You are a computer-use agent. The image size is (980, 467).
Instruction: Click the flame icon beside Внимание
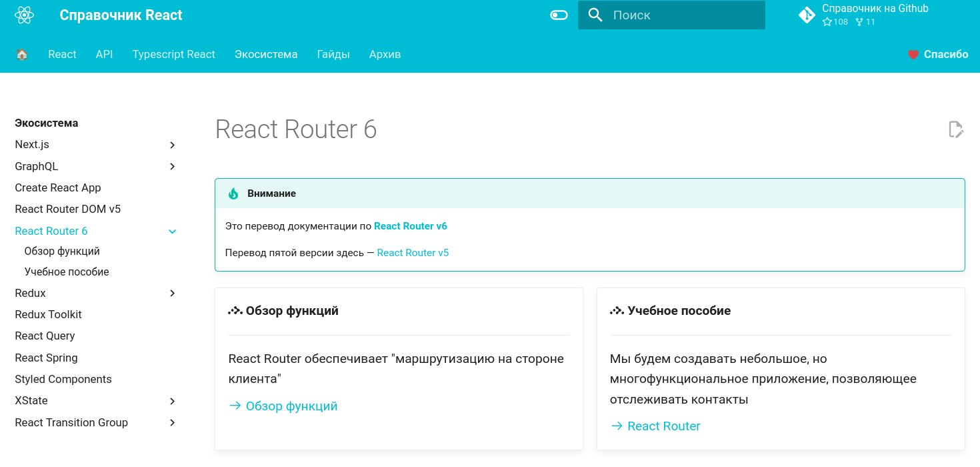pos(233,193)
